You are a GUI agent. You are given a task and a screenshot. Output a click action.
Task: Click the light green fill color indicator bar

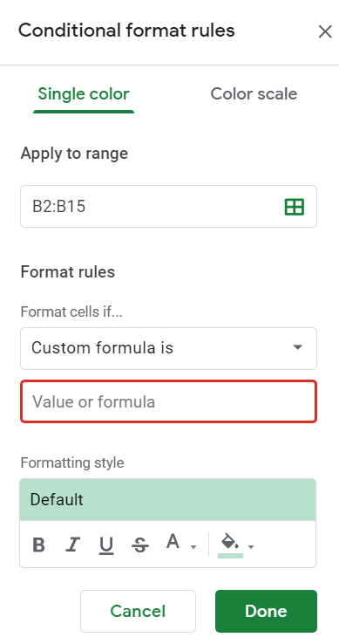[x=230, y=556]
